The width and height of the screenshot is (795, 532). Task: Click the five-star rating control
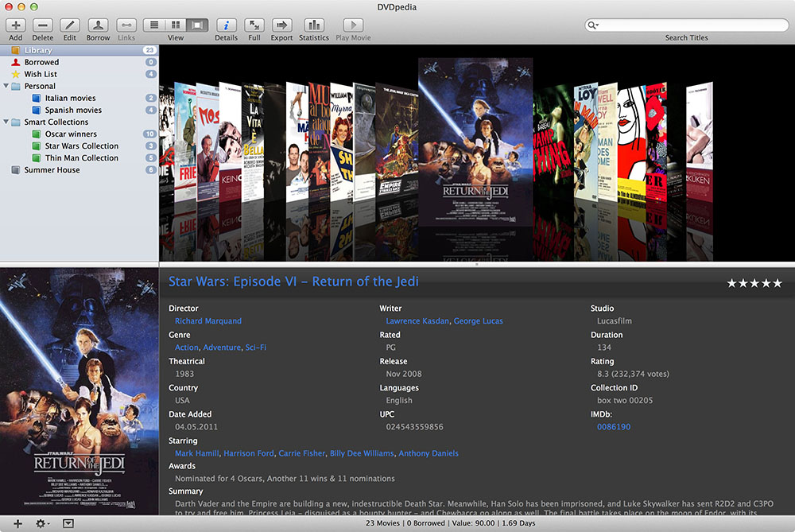point(754,283)
